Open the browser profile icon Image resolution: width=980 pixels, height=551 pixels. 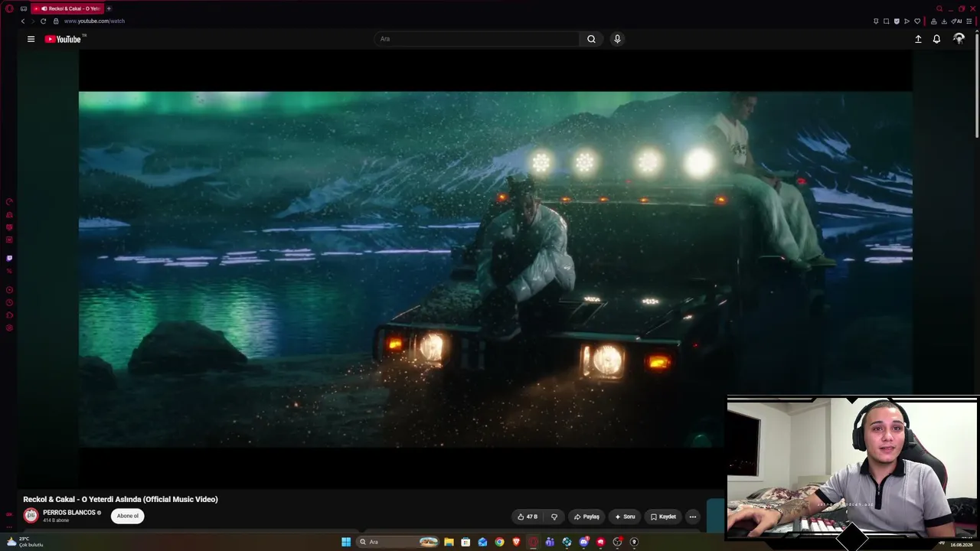pos(934,21)
